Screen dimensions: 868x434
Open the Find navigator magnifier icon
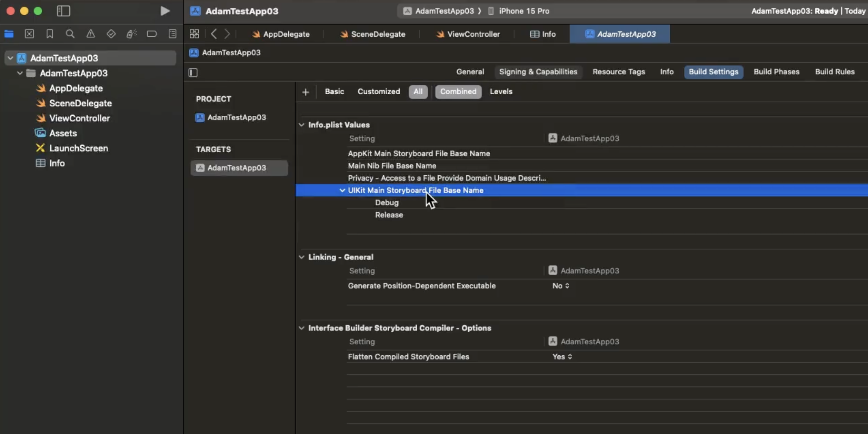[x=70, y=34]
